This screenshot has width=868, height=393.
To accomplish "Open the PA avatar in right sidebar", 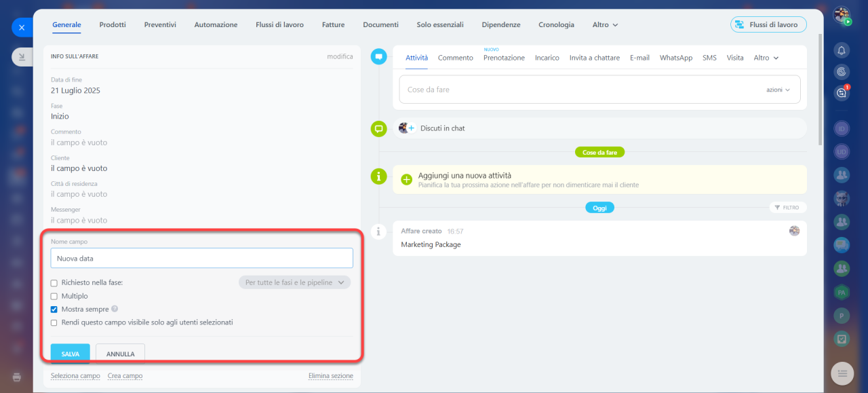I will point(842,293).
